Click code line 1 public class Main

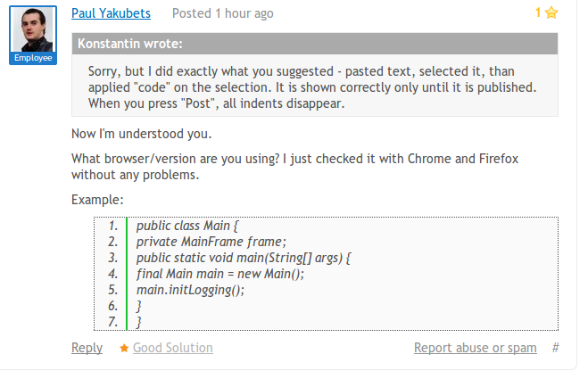188,226
